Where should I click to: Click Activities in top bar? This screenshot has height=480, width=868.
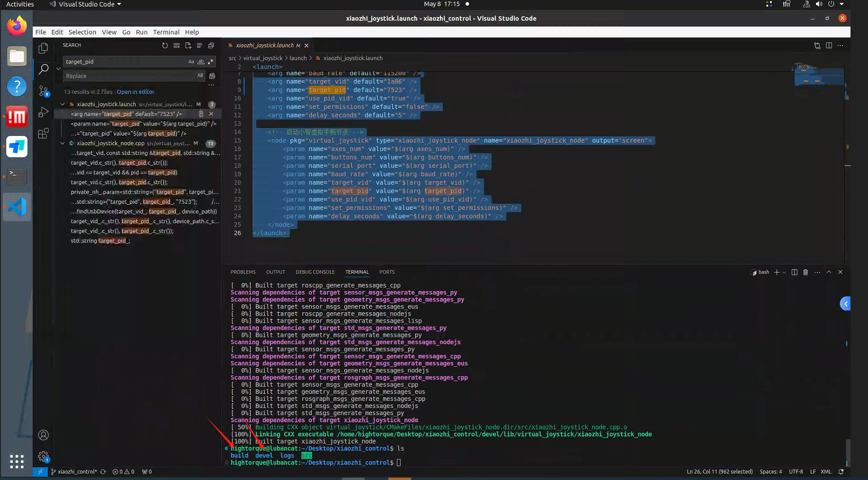pyautogui.click(x=20, y=4)
